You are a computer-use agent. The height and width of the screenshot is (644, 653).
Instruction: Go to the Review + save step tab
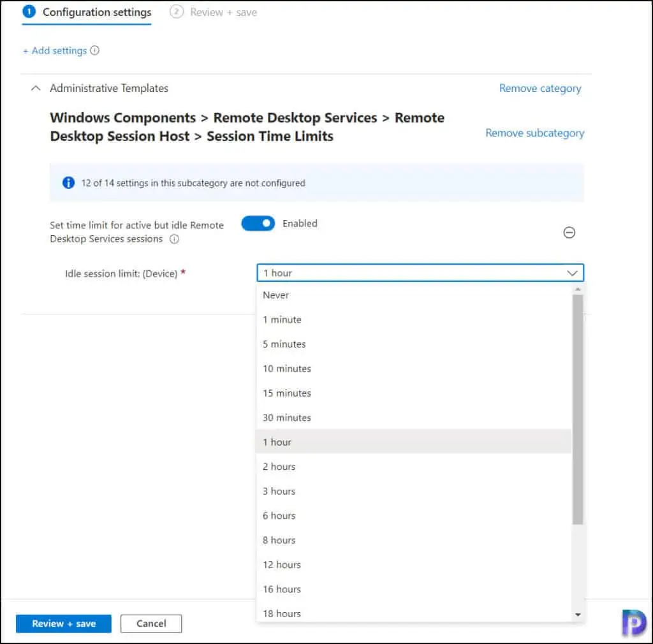tap(214, 13)
